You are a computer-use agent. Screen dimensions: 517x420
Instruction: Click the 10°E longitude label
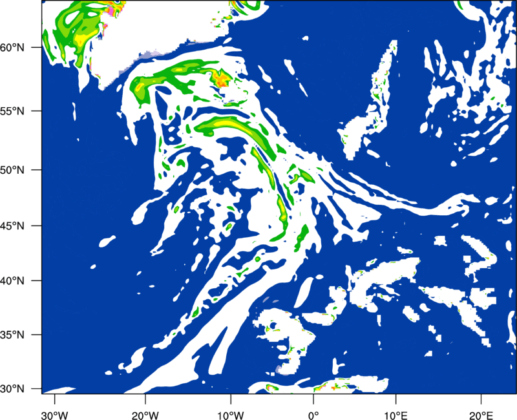(x=396, y=415)
